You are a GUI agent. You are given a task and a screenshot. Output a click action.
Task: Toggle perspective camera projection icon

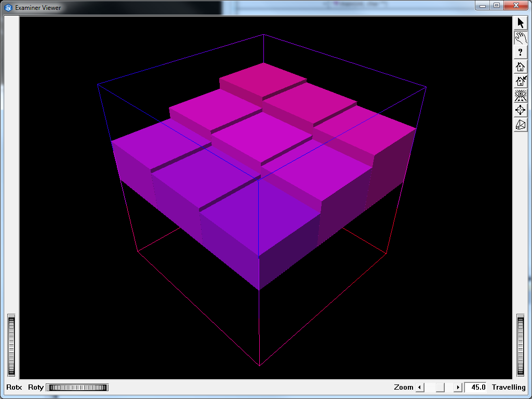(x=521, y=125)
